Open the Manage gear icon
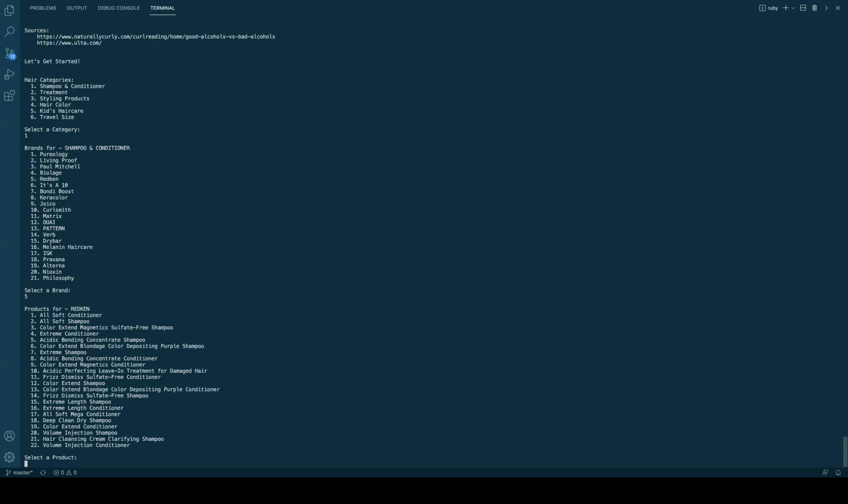 click(x=9, y=457)
